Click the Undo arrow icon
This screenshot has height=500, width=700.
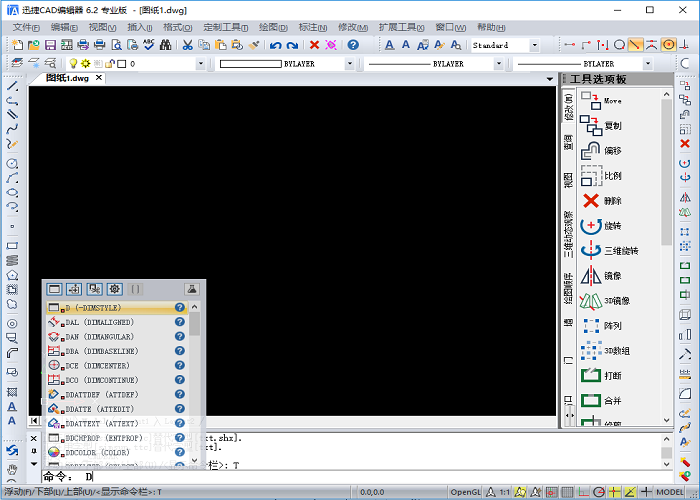[x=275, y=45]
